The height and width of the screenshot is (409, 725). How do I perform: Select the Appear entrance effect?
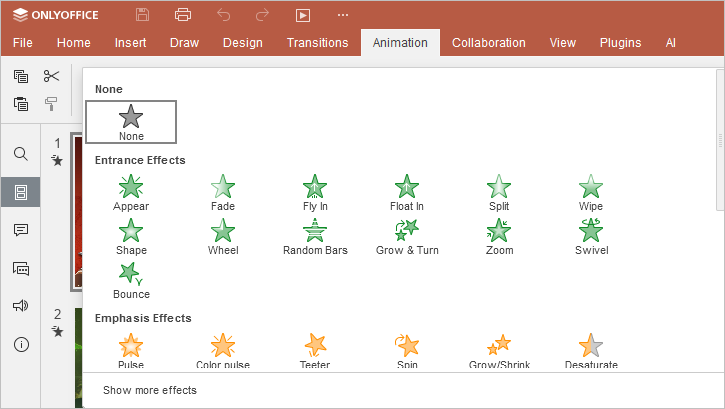coord(131,193)
